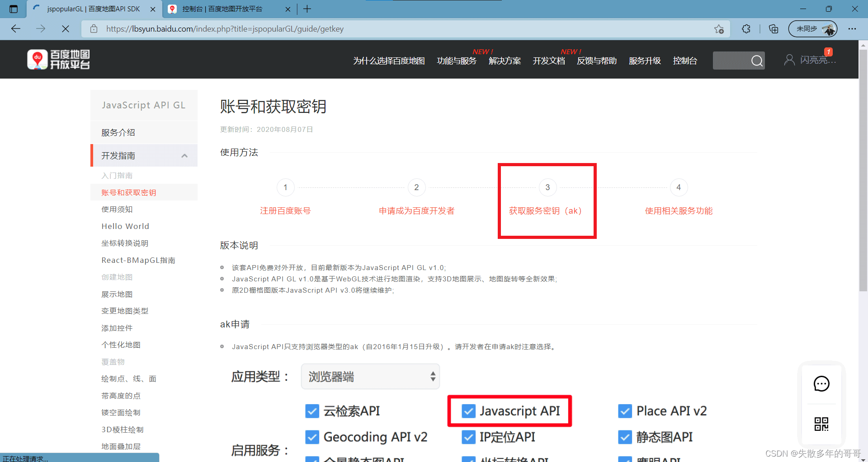The image size is (868, 462).
Task: Toggle the 云检索API checkbox
Action: click(x=312, y=411)
